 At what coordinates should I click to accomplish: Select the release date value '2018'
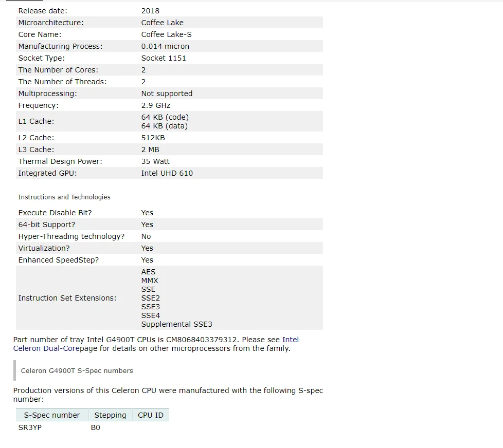[150, 11]
